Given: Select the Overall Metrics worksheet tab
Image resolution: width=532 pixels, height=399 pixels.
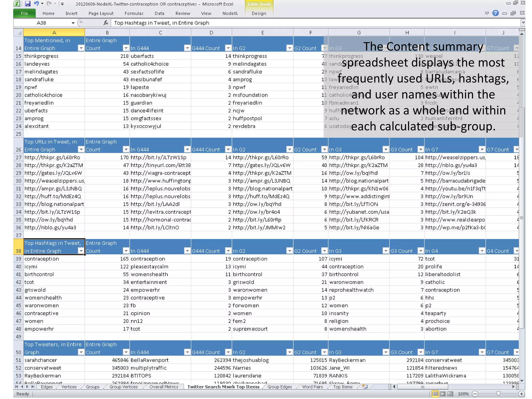Looking at the screenshot, I should coord(164,387).
